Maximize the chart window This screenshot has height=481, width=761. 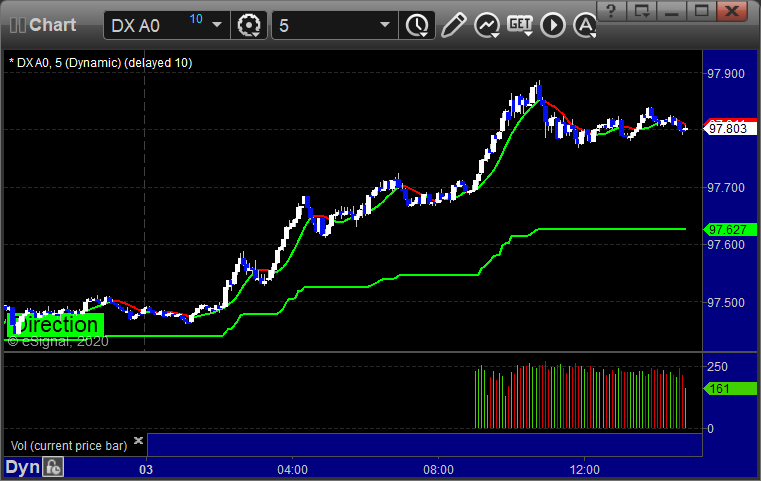click(x=701, y=11)
